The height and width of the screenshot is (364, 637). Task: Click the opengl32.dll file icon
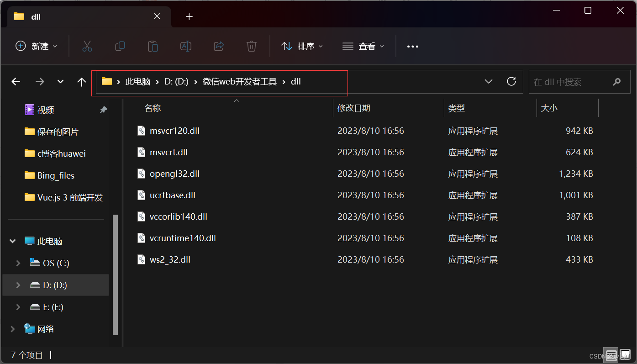142,174
